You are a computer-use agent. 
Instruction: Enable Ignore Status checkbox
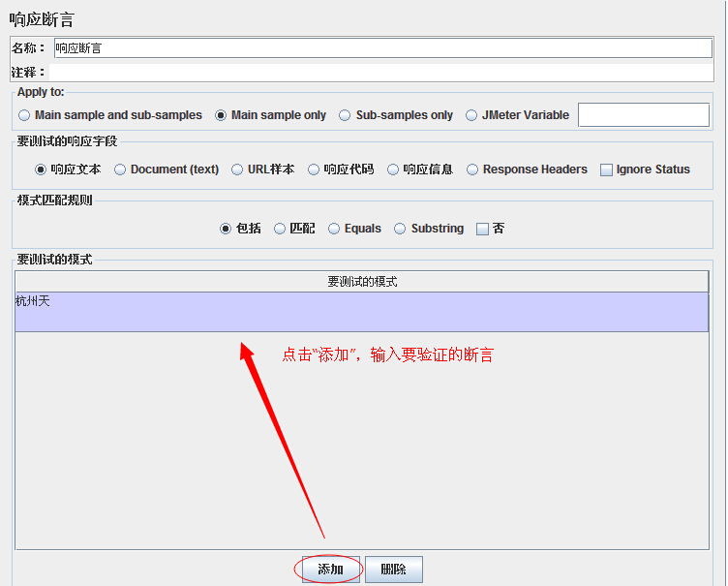coord(607,170)
